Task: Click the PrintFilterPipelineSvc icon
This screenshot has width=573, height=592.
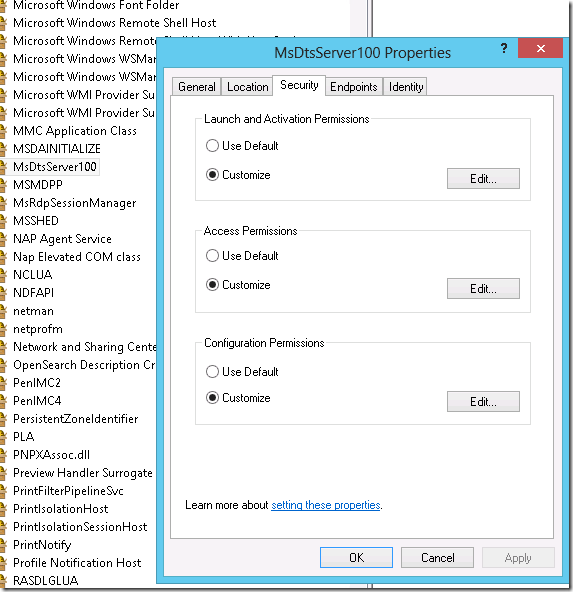Action: pyautogui.click(x=3, y=491)
